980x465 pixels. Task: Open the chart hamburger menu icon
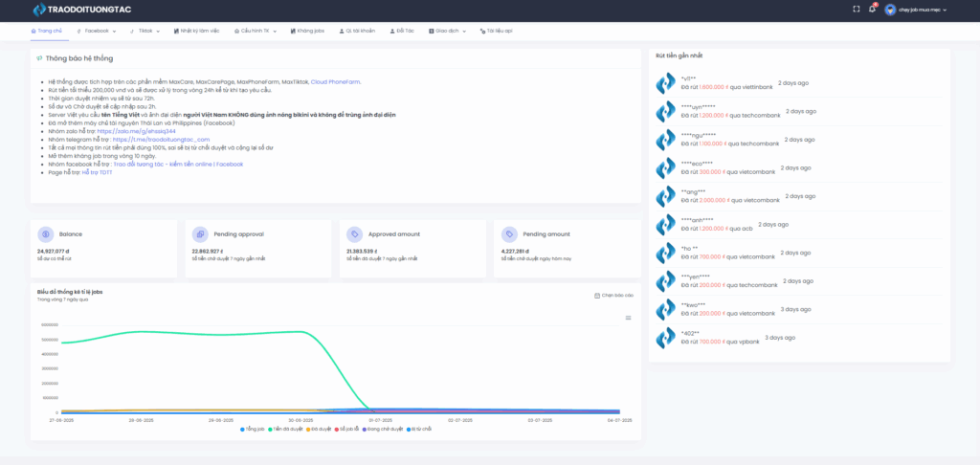coord(628,318)
